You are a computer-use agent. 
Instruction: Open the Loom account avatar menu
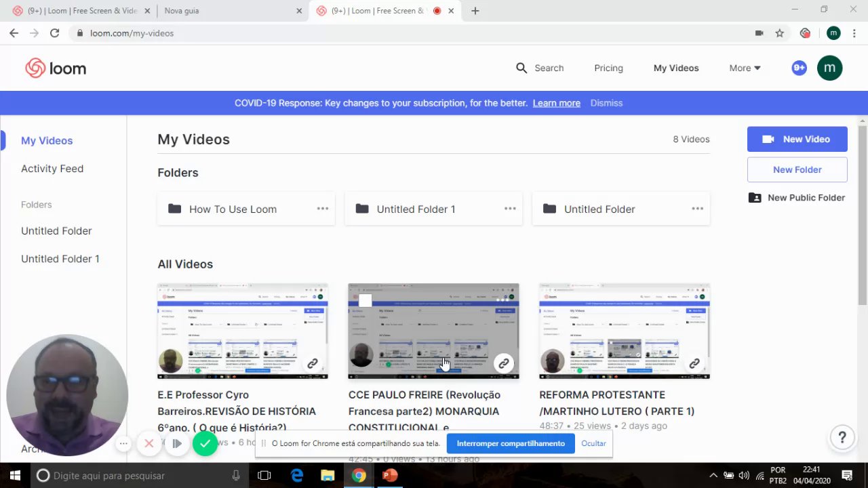click(829, 68)
